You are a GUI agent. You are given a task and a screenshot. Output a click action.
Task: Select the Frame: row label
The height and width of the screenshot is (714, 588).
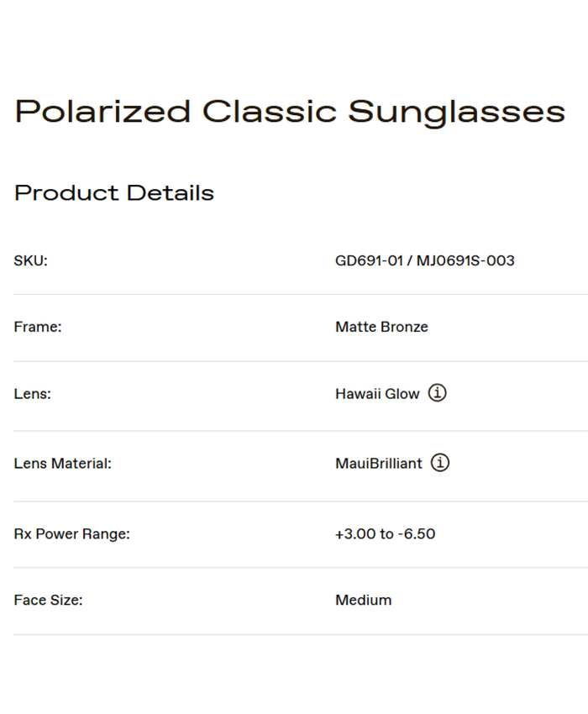[x=38, y=327]
